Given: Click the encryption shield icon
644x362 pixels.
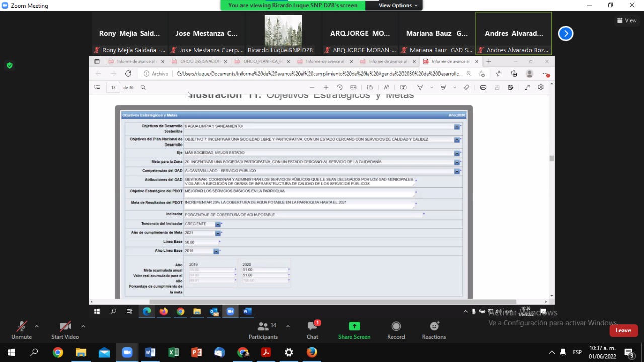Looking at the screenshot, I should click(x=9, y=65).
